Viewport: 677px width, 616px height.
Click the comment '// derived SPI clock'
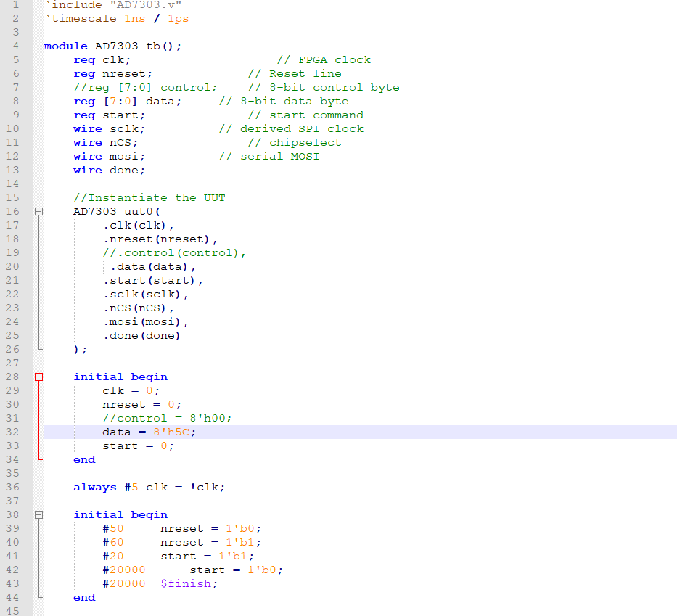[291, 129]
